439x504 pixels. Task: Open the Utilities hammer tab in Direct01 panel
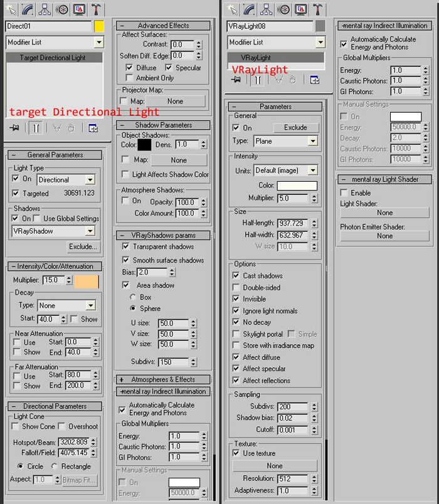pos(96,9)
